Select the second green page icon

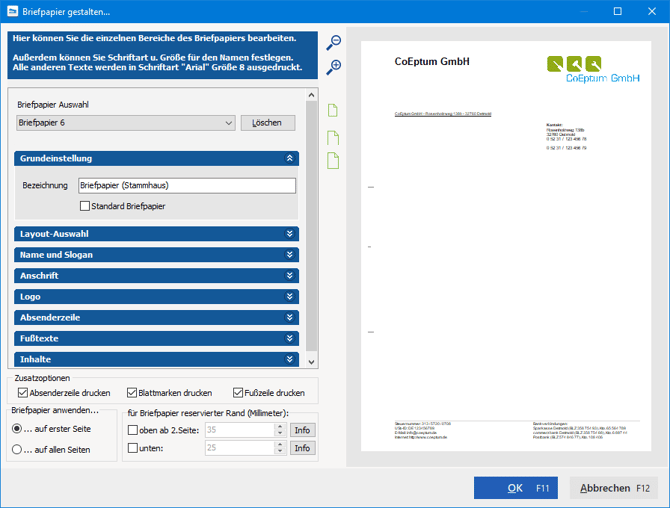(334, 138)
